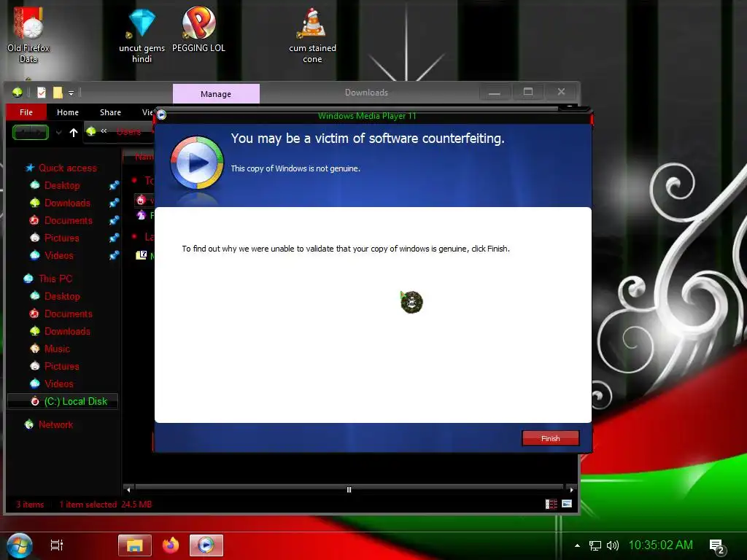Open Videos under Quick access
Viewport: 747px width, 560px height.
[58, 255]
